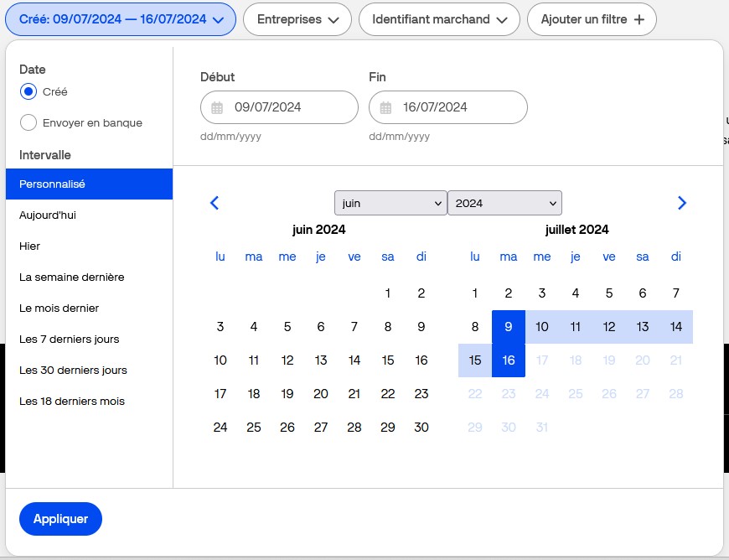Screen dimensions: 729x560
Task: Open the month dropdown showing juin
Action: click(x=390, y=203)
